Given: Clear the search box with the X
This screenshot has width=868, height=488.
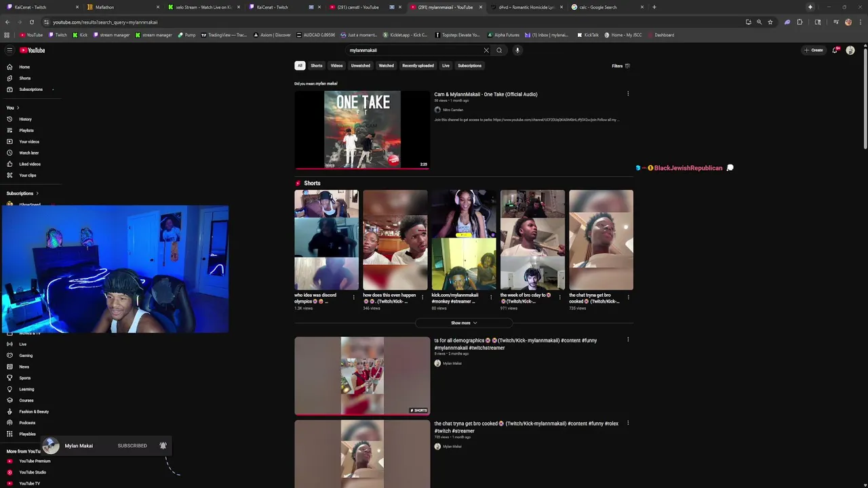Looking at the screenshot, I should point(486,50).
